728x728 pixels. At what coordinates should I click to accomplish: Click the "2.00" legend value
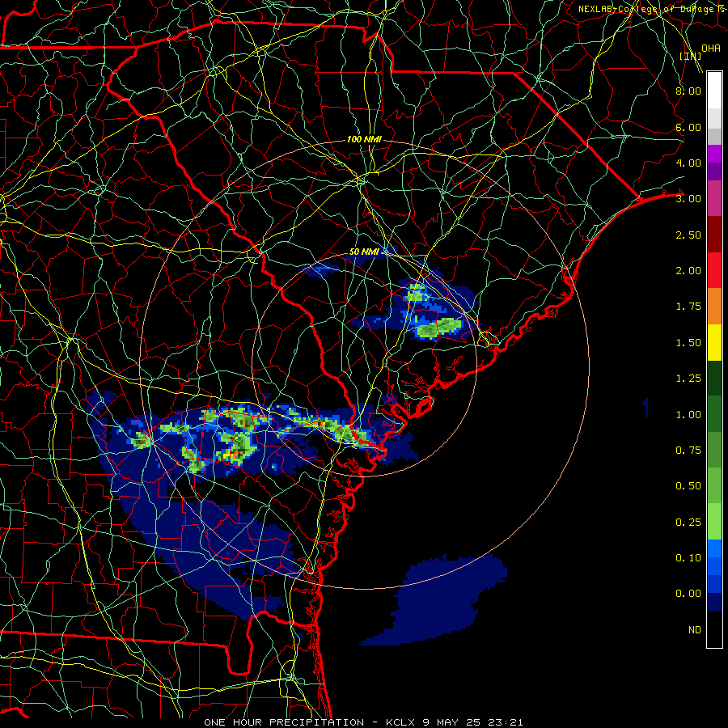(688, 271)
